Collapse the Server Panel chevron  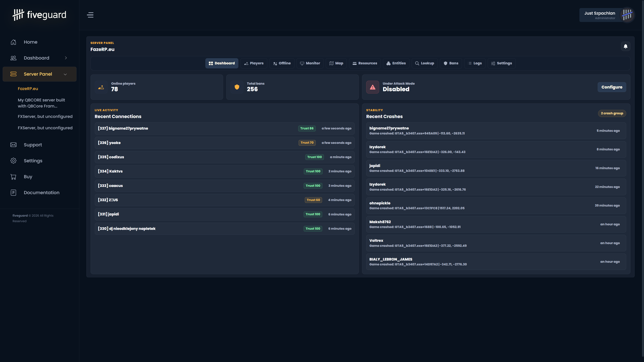click(65, 74)
